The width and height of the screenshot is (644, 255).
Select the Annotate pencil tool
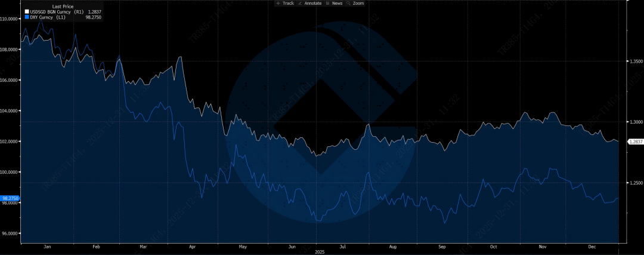point(310,3)
